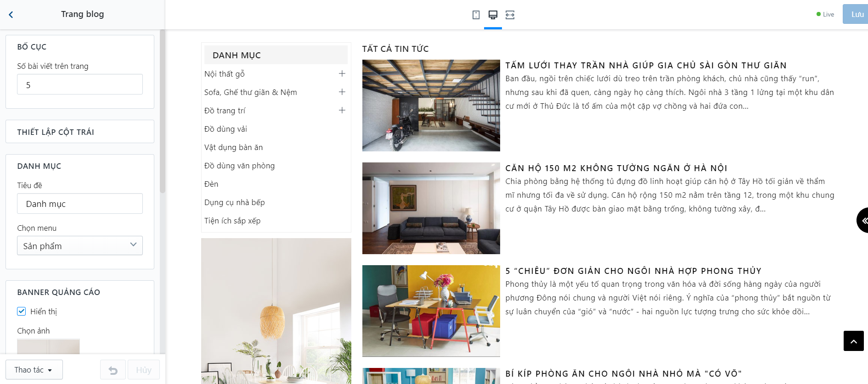
Task: Open thumbnail of 150 m2 apartment article
Action: point(431,208)
